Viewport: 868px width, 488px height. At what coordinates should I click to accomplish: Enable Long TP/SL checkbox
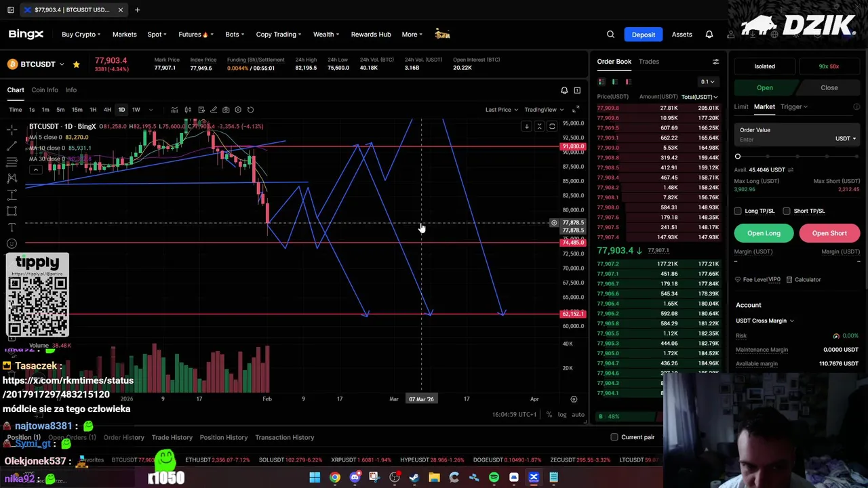[x=738, y=211]
